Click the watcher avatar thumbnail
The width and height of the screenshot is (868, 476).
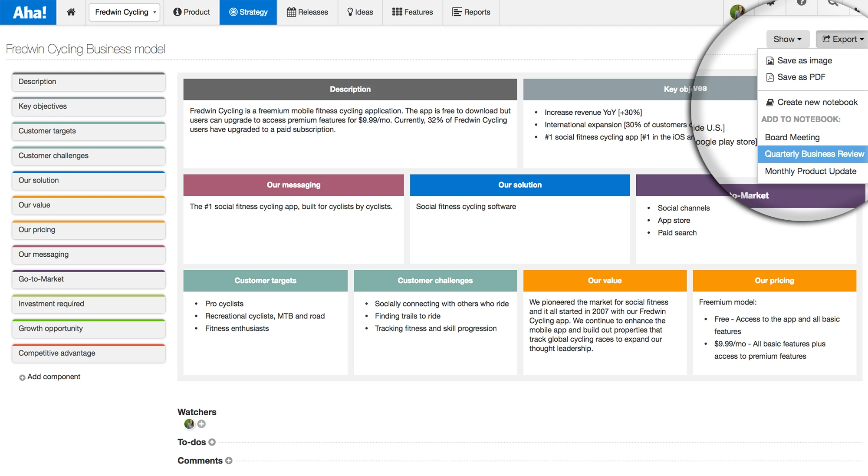point(189,424)
